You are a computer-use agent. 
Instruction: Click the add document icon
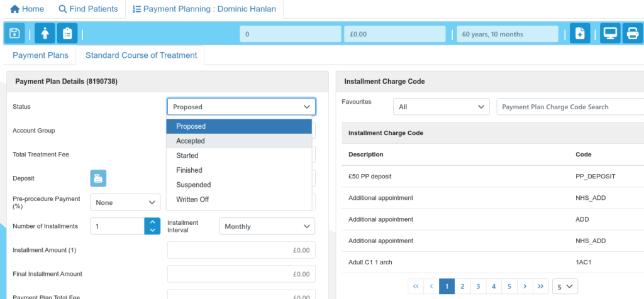pyautogui.click(x=580, y=33)
